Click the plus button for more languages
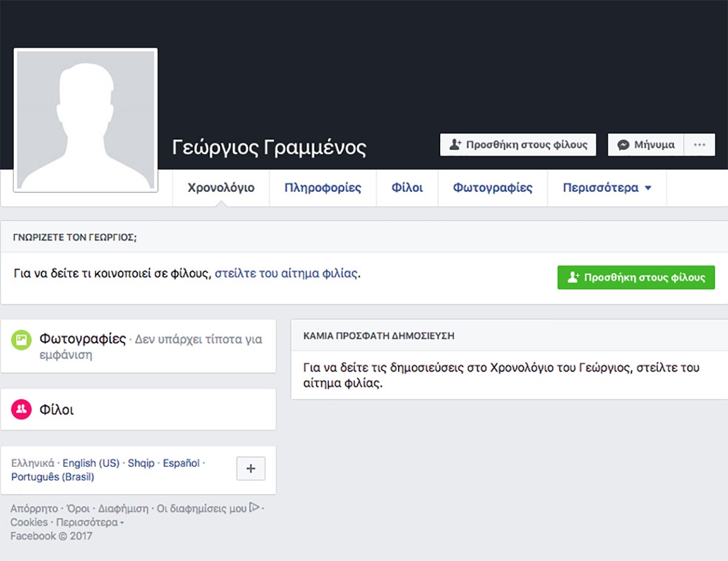 (x=251, y=469)
